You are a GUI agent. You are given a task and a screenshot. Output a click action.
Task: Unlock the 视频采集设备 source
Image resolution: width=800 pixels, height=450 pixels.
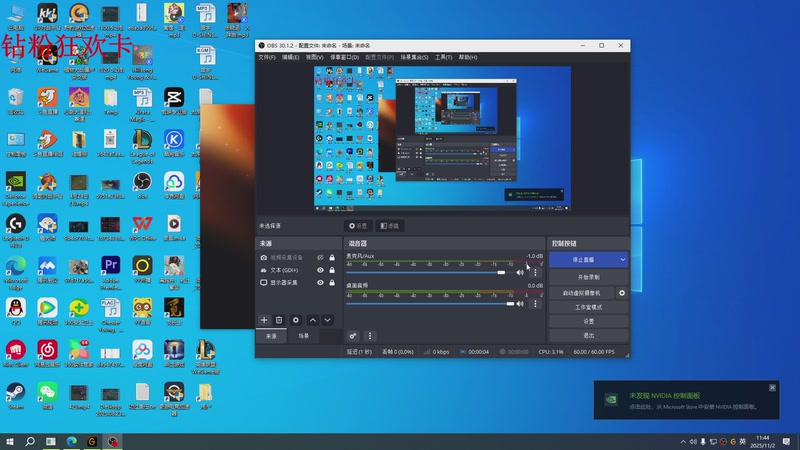tap(332, 258)
